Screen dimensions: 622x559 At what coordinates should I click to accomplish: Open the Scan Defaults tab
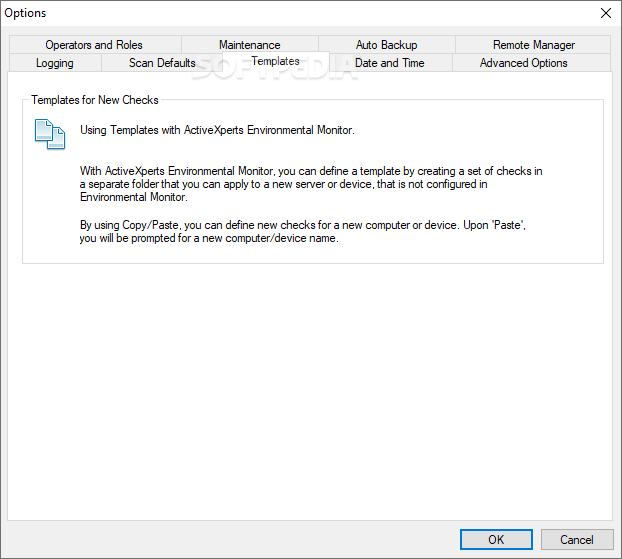pos(162,63)
